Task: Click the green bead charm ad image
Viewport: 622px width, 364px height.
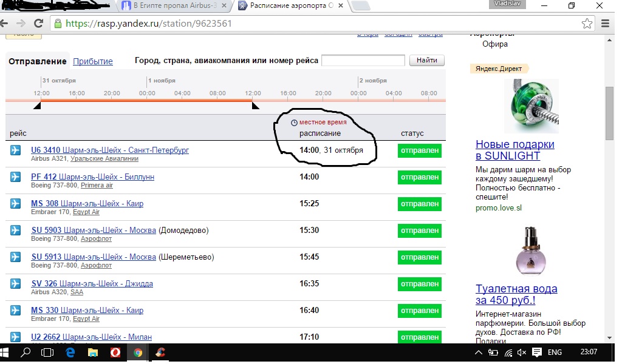Action: tap(531, 106)
